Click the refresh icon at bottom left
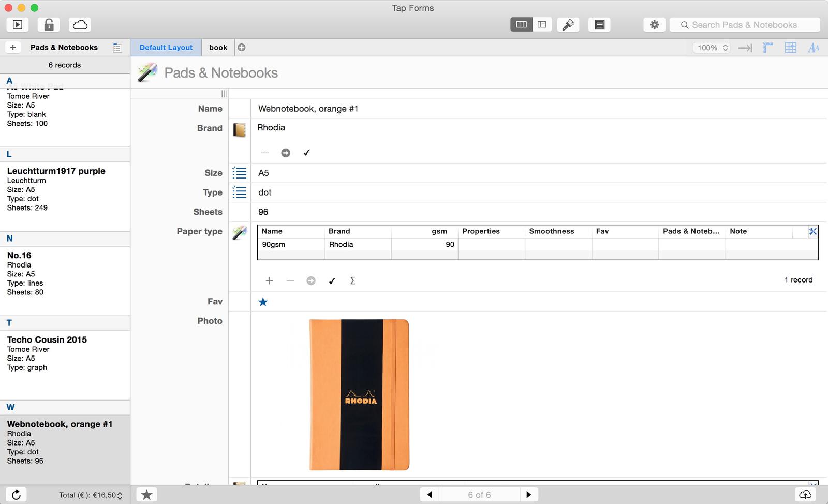The height and width of the screenshot is (504, 828). point(16,495)
